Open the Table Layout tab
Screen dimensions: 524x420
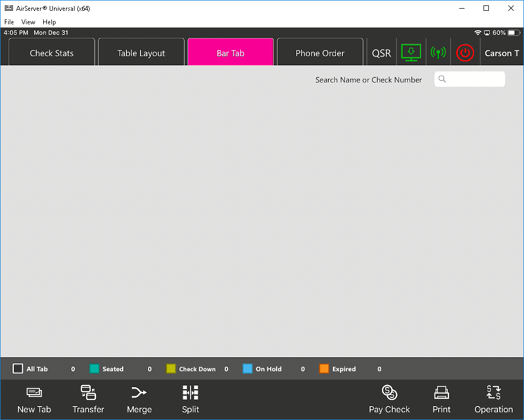(x=141, y=53)
